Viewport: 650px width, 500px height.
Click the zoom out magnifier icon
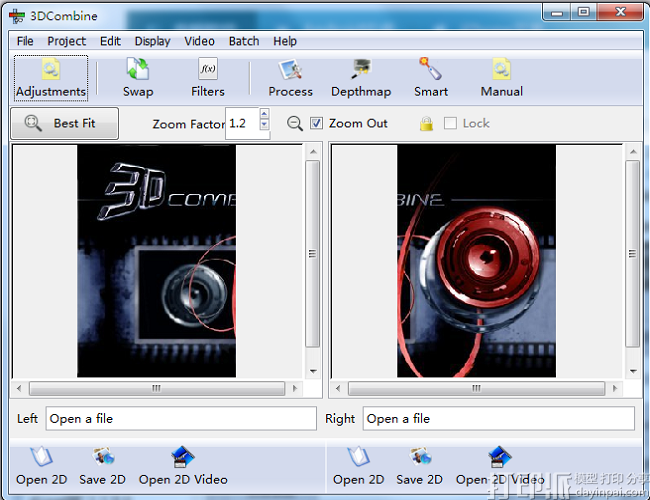coord(295,124)
